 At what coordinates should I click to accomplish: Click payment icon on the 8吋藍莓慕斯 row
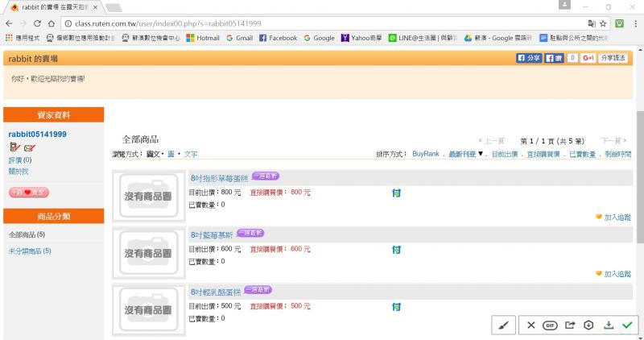coord(396,250)
